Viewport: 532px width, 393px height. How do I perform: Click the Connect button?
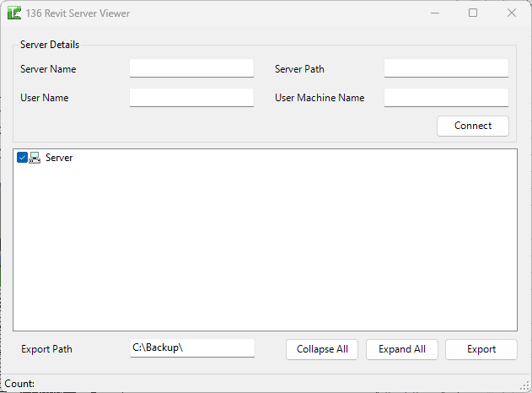[x=473, y=126]
